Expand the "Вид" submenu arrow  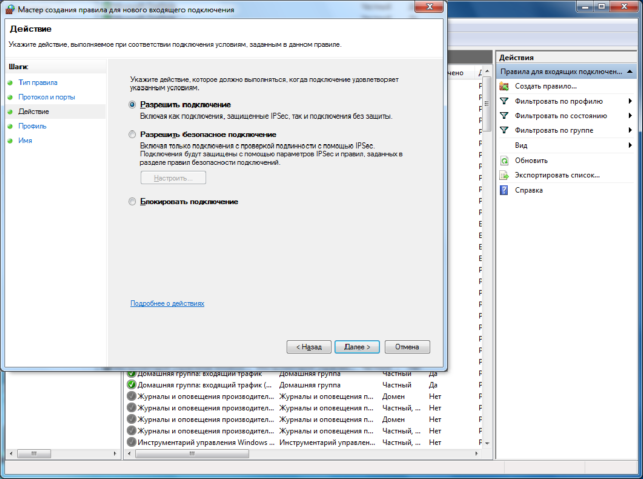(x=630, y=145)
